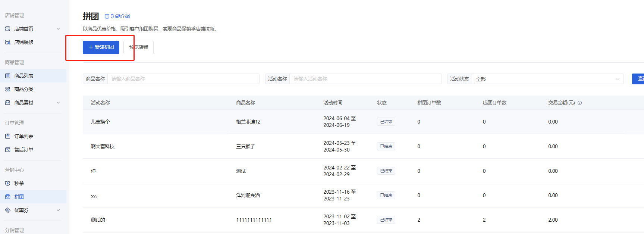Click the 秒杀 clock icon
Screen dimensions: 644x234
click(7, 183)
